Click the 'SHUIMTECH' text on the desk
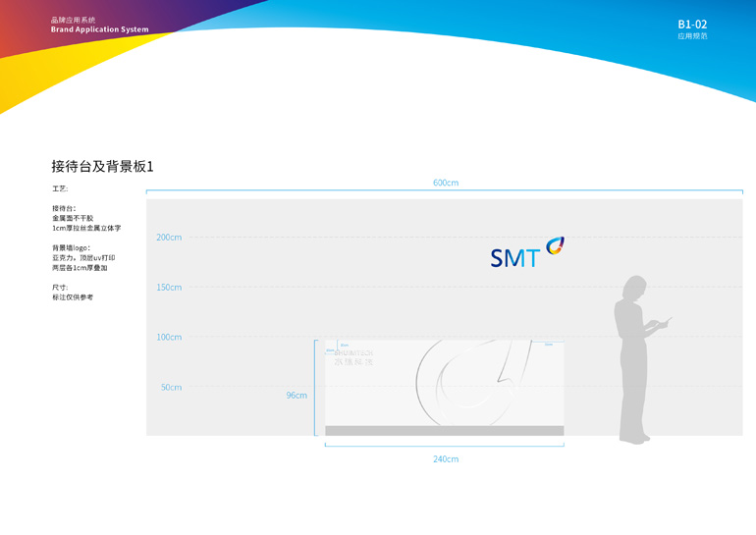 click(x=353, y=352)
